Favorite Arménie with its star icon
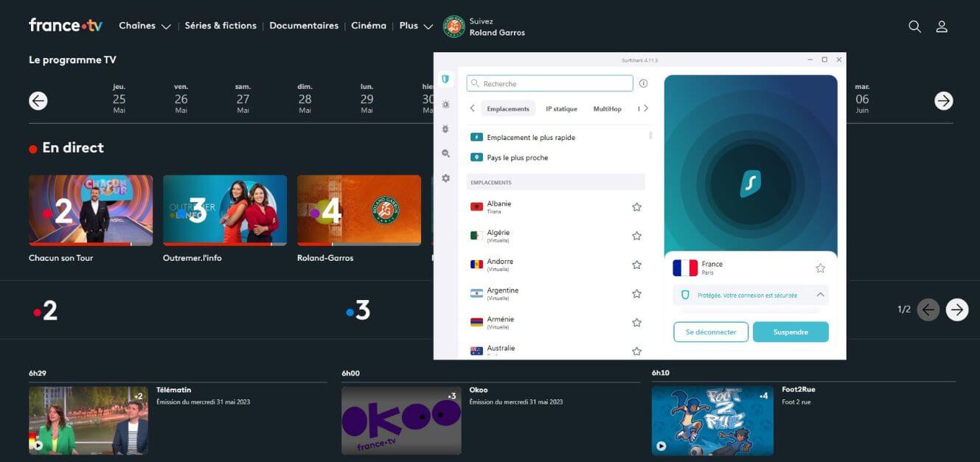This screenshot has height=462, width=980. point(636,322)
